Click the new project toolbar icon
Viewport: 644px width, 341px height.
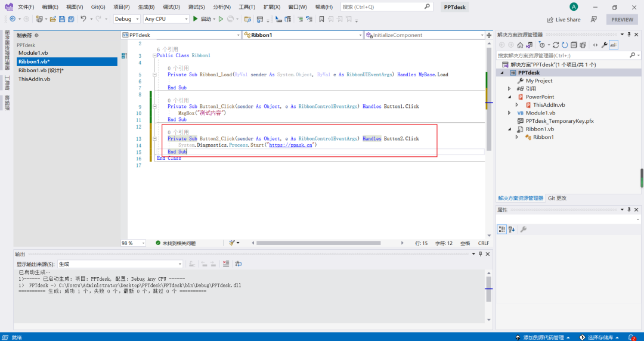(39, 19)
